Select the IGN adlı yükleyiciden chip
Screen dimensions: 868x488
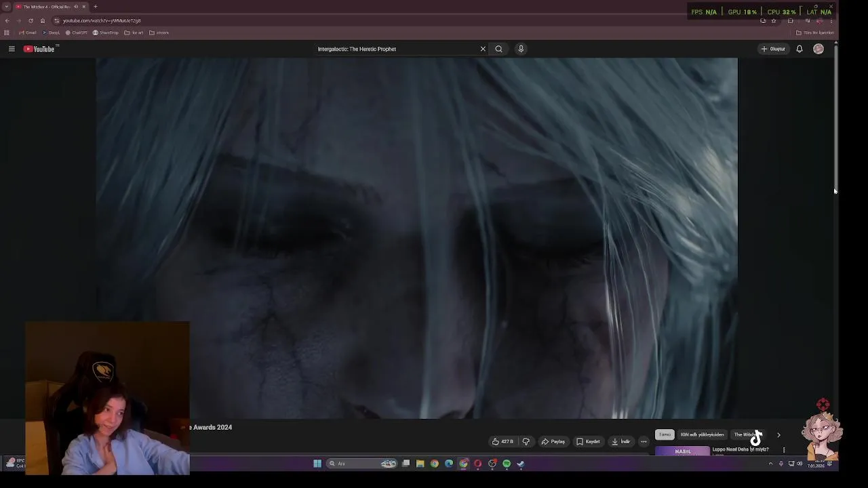pyautogui.click(x=702, y=434)
